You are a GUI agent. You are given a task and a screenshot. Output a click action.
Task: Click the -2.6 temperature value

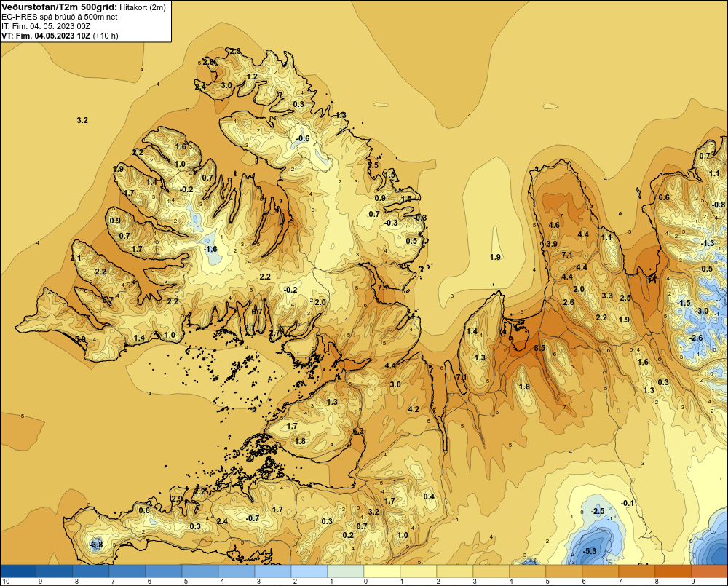[696, 338]
